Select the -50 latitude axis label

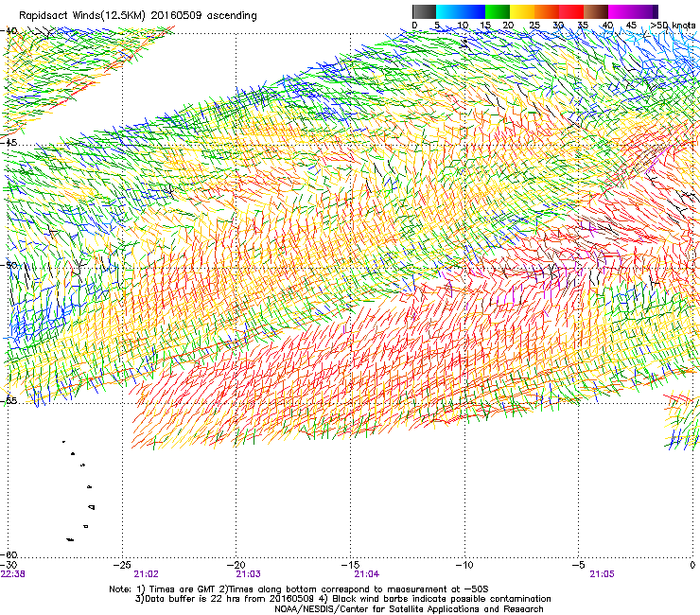click(9, 265)
